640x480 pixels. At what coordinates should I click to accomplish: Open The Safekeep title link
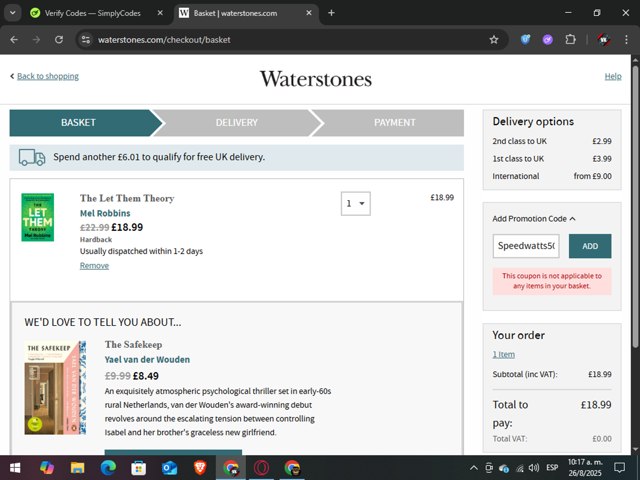(x=133, y=344)
